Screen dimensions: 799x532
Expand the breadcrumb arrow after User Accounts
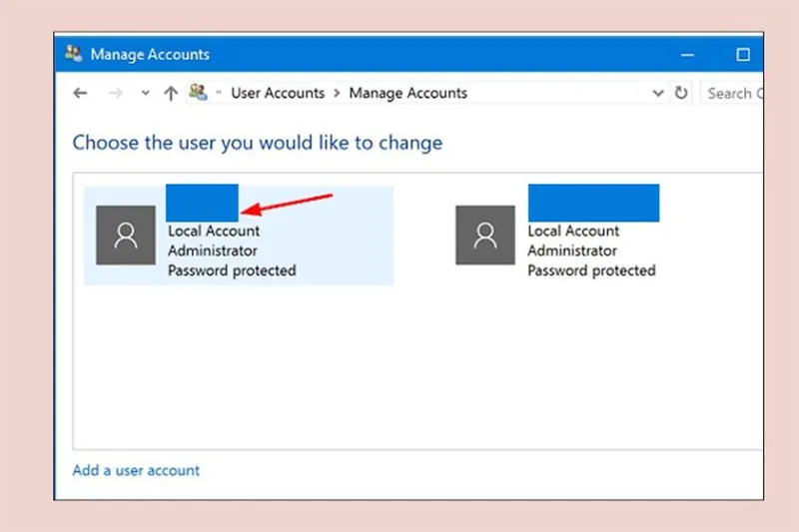[x=337, y=93]
